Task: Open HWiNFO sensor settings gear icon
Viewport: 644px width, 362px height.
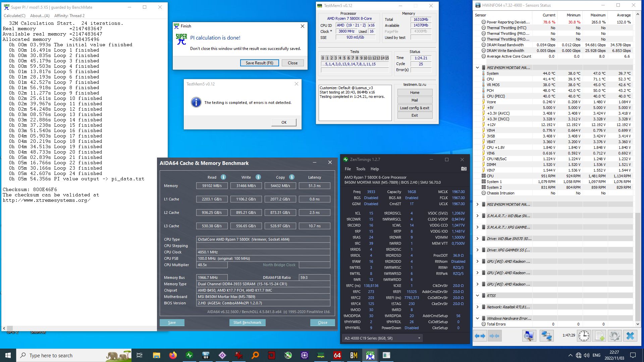Action: pyautogui.click(x=615, y=336)
